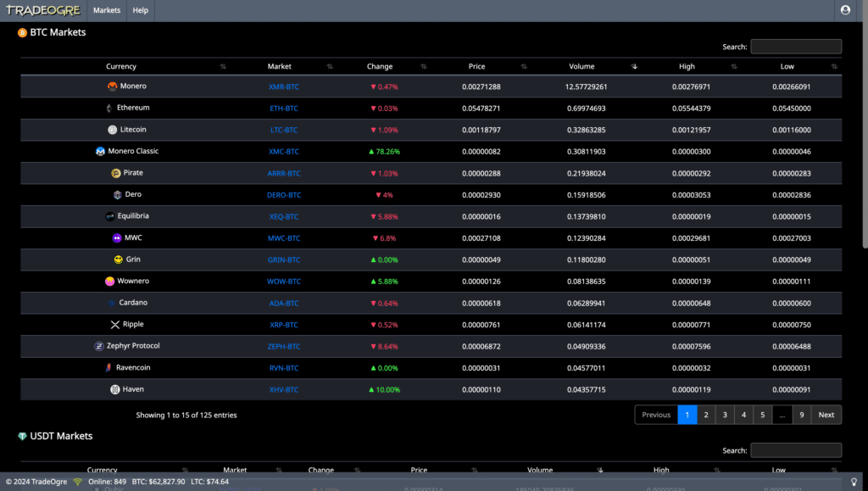Image resolution: width=868 pixels, height=491 pixels.
Task: Click Showing 1 to 15 entries text
Action: (186, 416)
